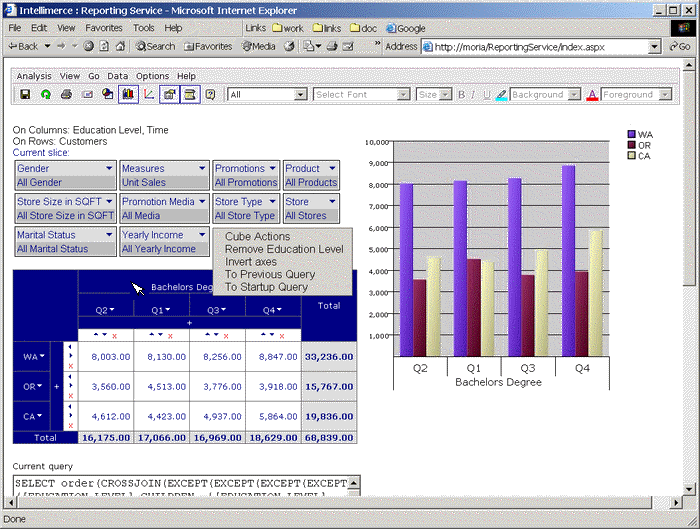Expand rows with the plus sign beside the OR row
The image size is (700, 529).
(x=57, y=387)
